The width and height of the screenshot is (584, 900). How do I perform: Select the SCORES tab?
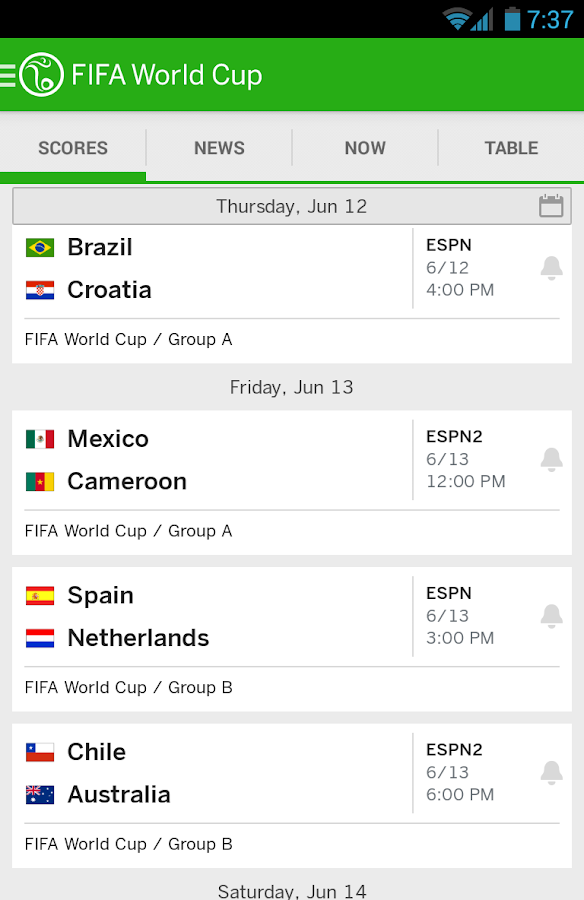(73, 148)
